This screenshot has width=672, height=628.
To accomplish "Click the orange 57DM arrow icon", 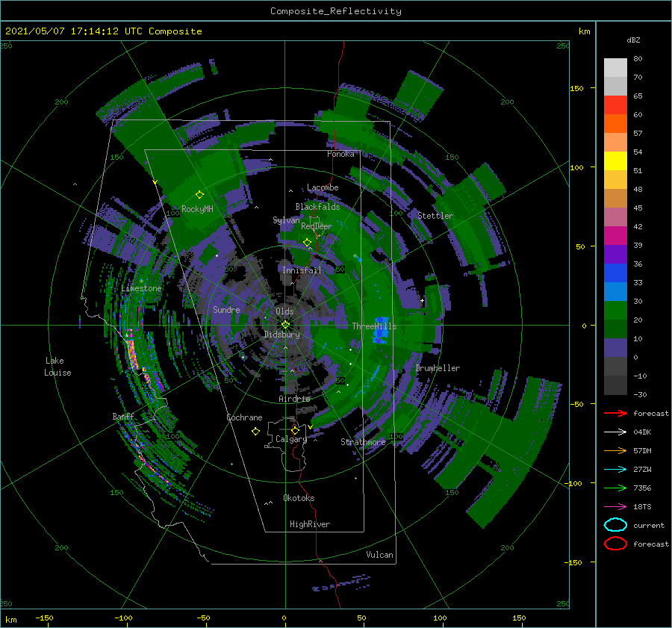I will (x=615, y=450).
